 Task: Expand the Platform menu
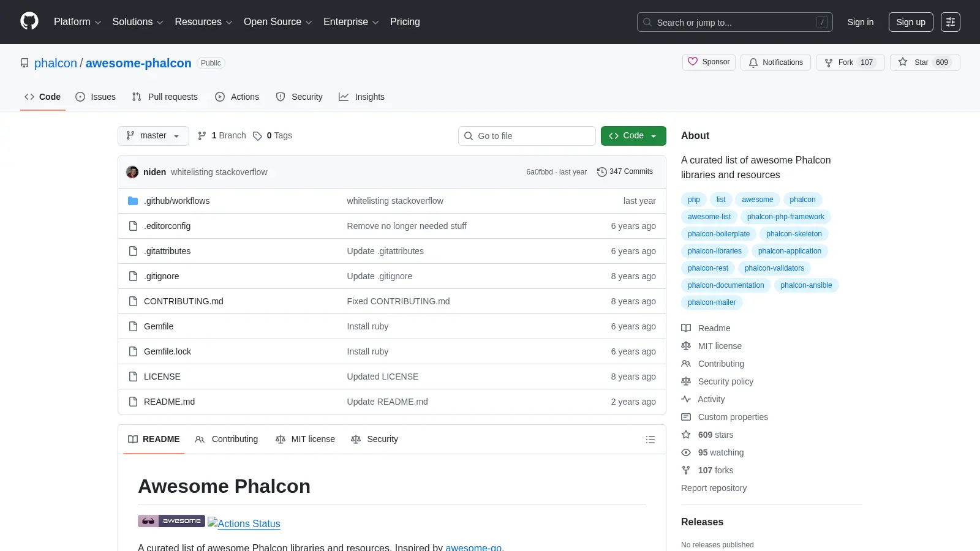77,22
